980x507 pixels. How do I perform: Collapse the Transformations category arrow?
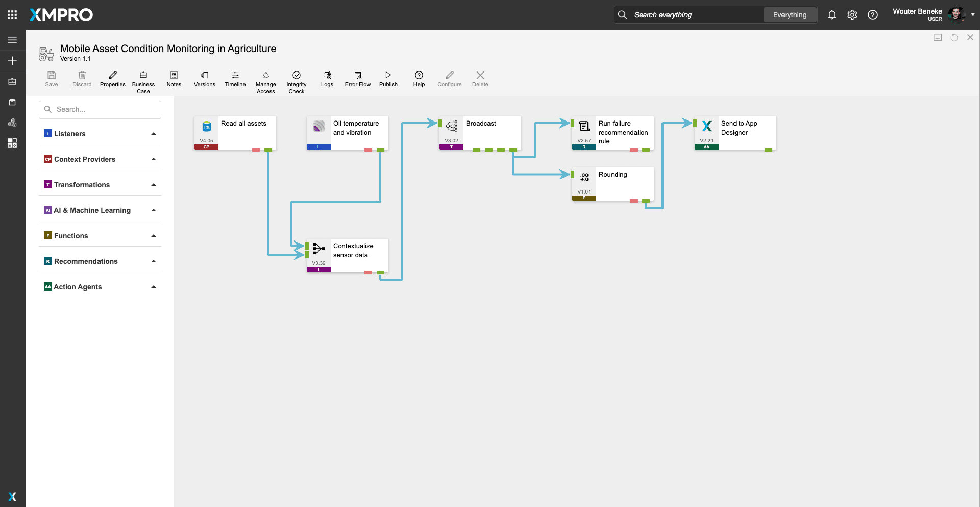[x=153, y=185]
